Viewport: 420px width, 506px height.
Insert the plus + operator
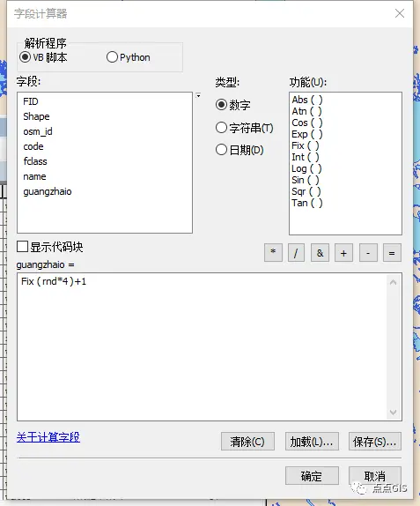[x=343, y=253]
